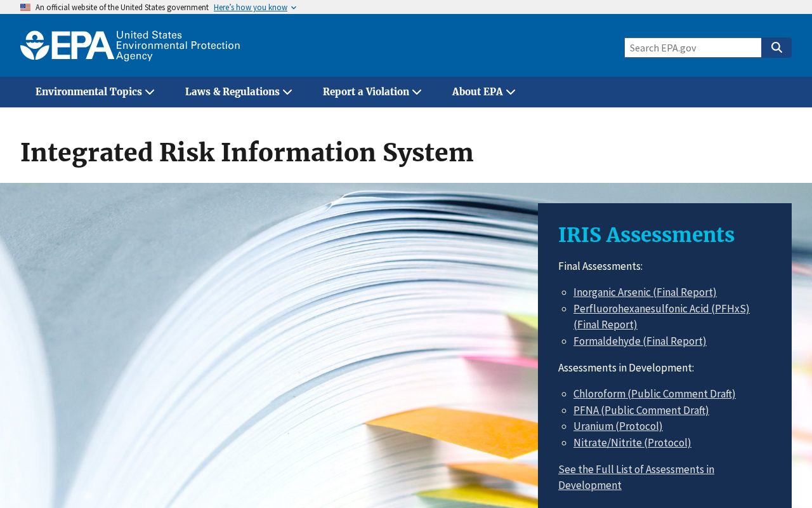Image resolution: width=812 pixels, height=508 pixels.
Task: Open Inorganic Arsenic (Final Report) link
Action: 645,292
